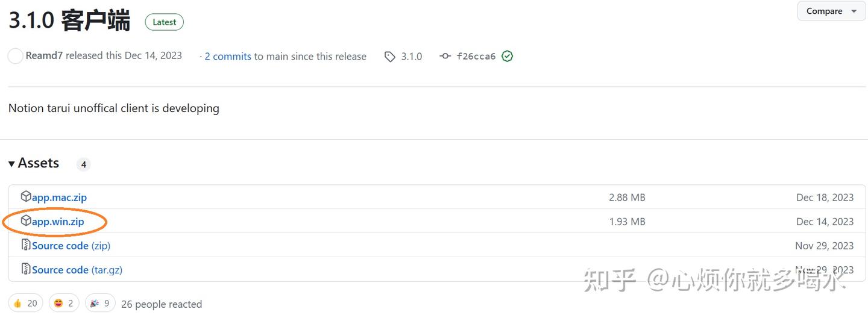Download app.mac.zip
The width and height of the screenshot is (868, 315).
[59, 198]
